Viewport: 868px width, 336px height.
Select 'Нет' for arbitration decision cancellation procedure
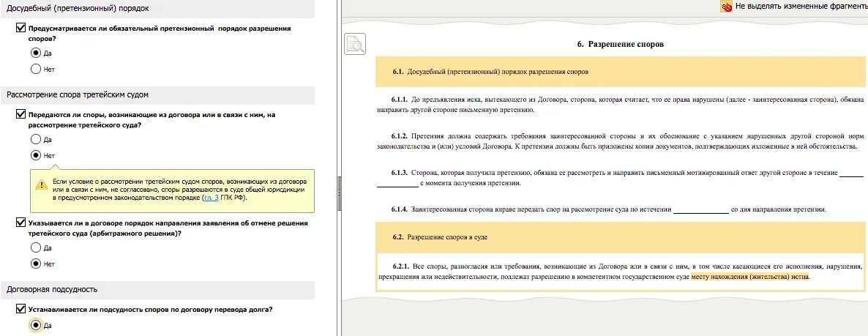(36, 264)
